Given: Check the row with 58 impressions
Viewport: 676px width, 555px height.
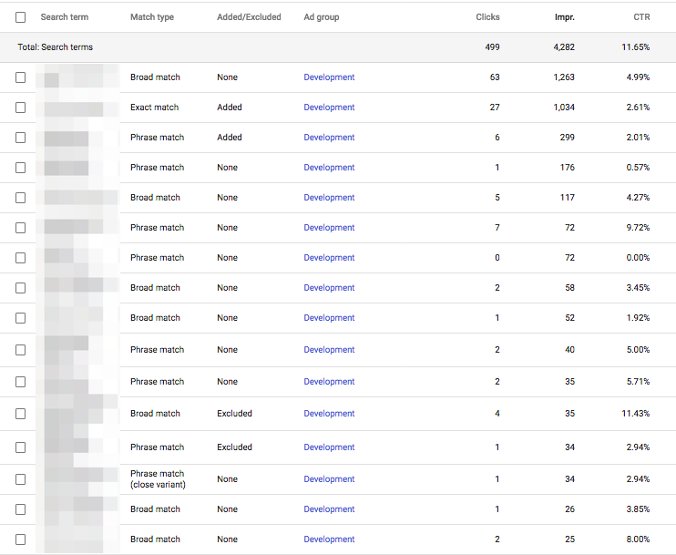Looking at the screenshot, I should (20, 288).
